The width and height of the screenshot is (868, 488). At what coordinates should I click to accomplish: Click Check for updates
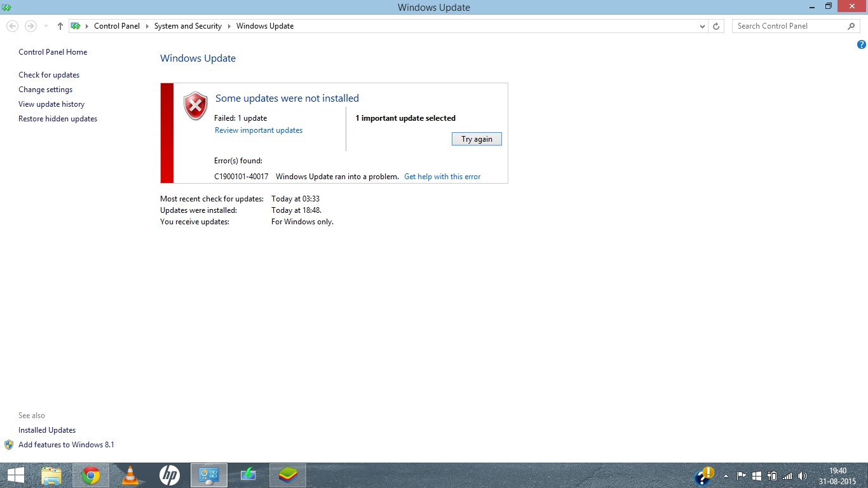[49, 75]
